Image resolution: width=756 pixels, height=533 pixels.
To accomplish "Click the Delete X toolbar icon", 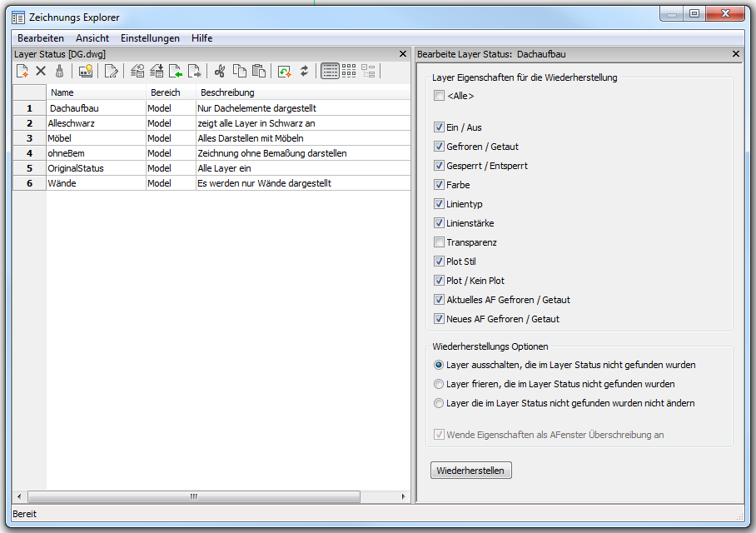I will 41,72.
